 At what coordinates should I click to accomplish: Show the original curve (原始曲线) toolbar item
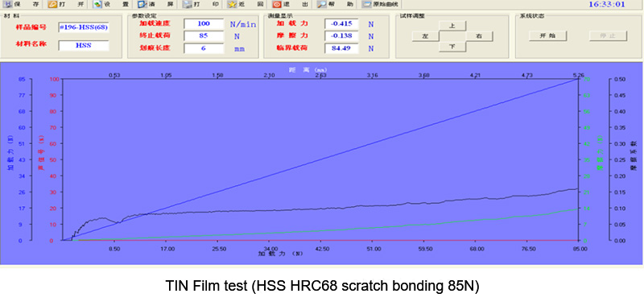[381, 5]
